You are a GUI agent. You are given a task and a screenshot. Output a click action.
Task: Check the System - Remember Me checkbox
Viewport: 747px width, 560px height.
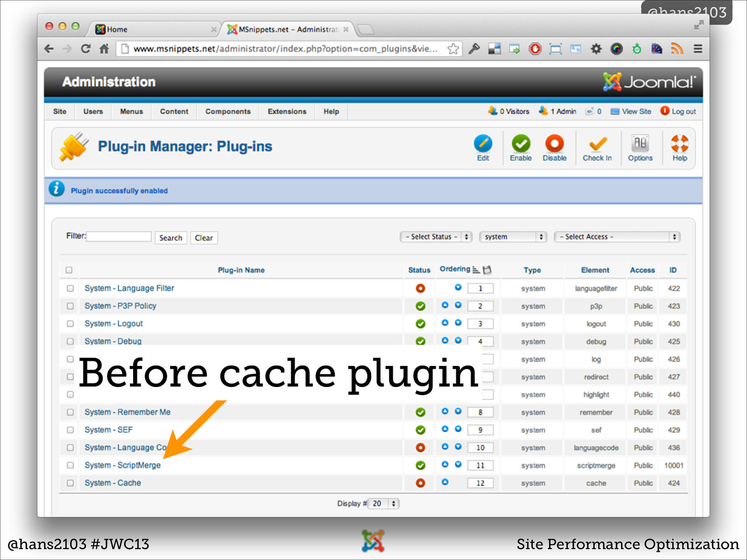pyautogui.click(x=70, y=413)
